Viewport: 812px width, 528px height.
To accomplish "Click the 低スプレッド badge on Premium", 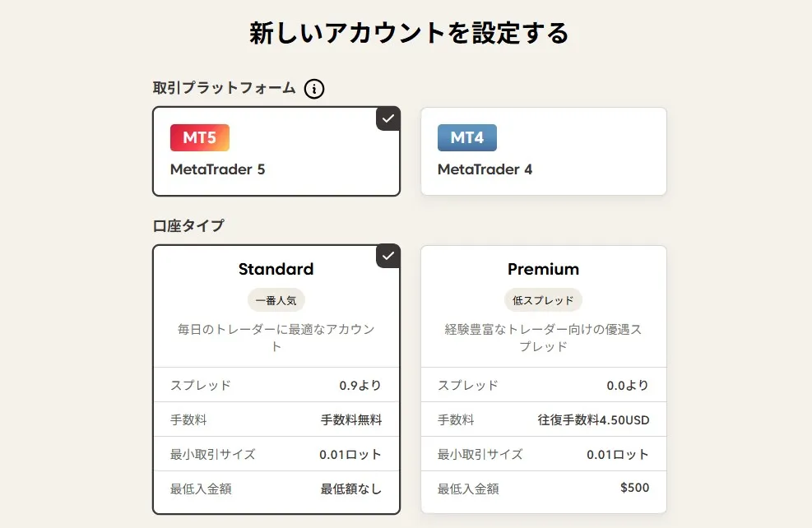I will click(543, 299).
